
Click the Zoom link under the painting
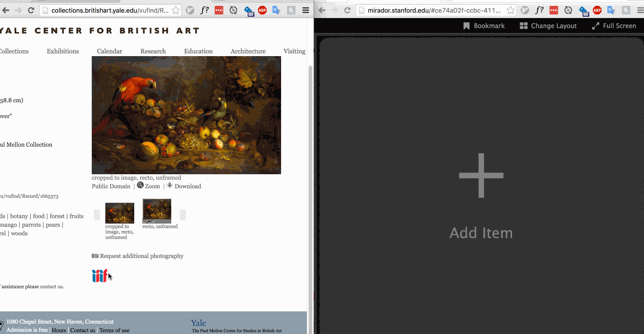[152, 186]
